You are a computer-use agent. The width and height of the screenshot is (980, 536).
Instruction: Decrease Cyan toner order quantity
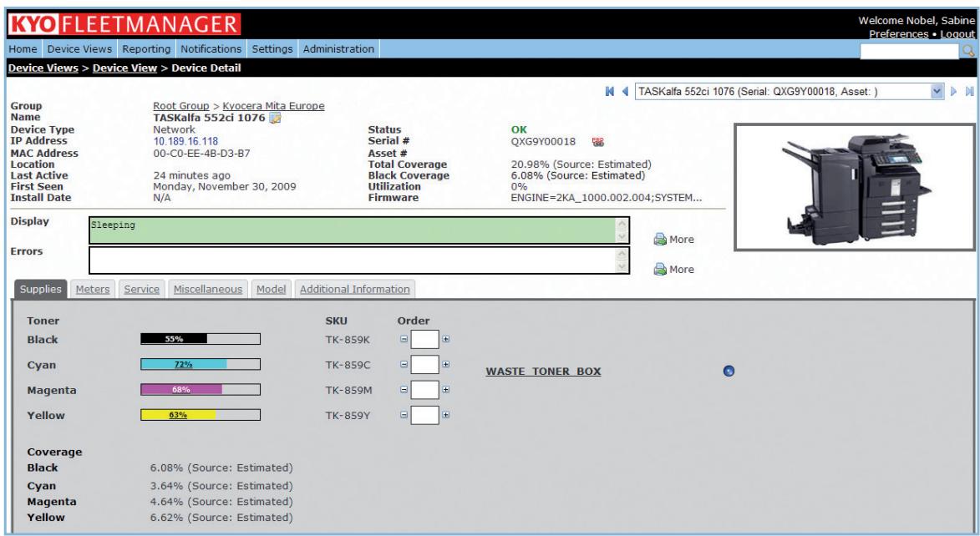click(404, 364)
